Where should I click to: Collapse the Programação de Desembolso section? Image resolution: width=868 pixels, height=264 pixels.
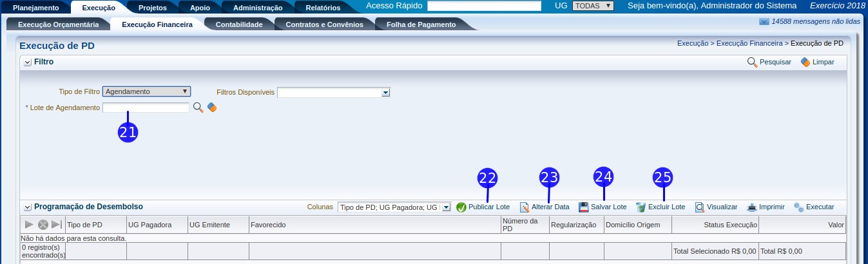[x=27, y=207]
